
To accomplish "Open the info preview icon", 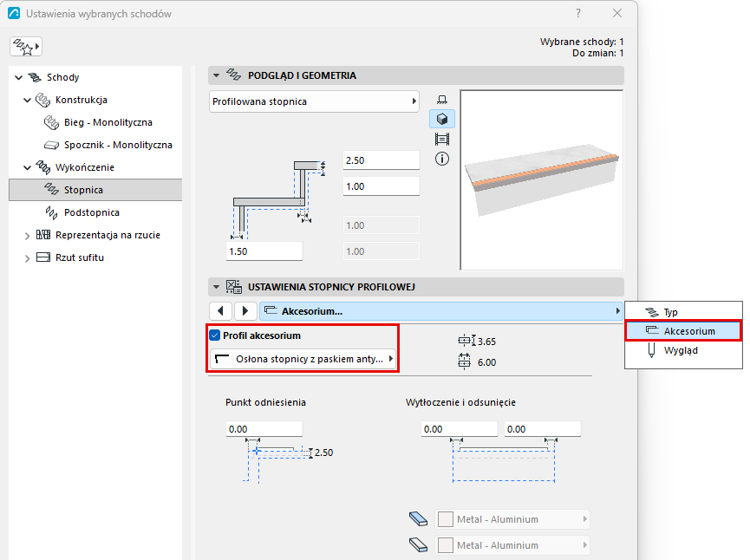I will click(442, 159).
